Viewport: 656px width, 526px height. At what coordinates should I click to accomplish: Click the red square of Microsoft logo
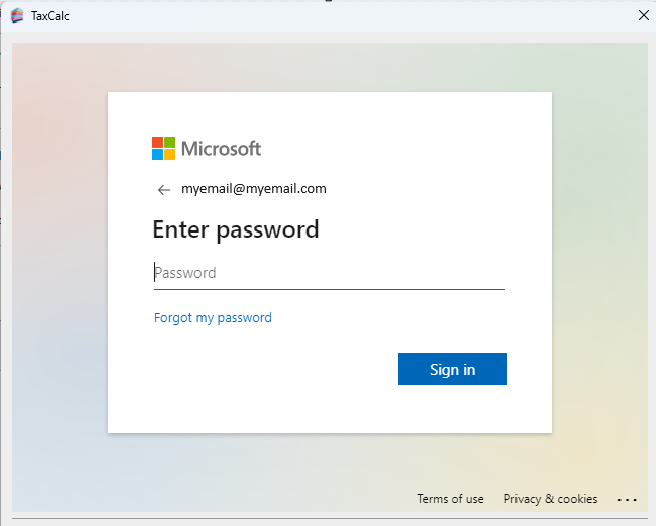pyautogui.click(x=157, y=142)
